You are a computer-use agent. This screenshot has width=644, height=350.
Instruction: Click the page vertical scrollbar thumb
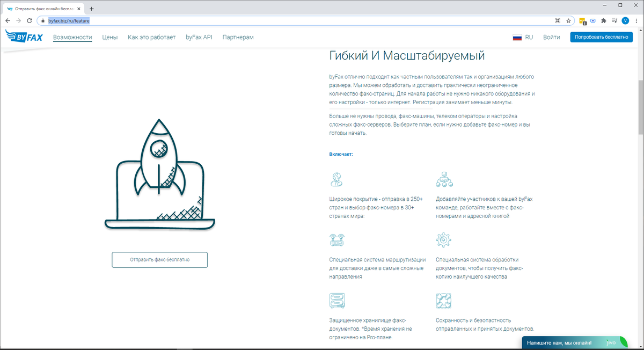click(x=640, y=108)
